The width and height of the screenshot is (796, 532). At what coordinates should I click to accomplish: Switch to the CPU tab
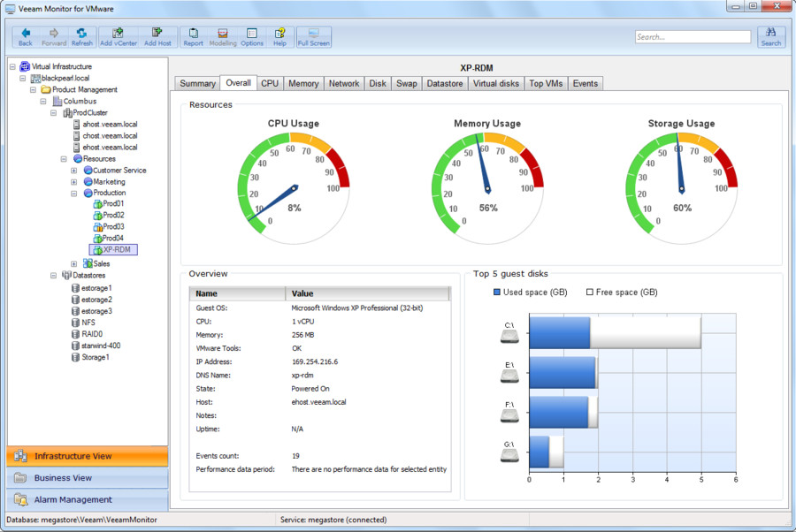click(x=270, y=84)
